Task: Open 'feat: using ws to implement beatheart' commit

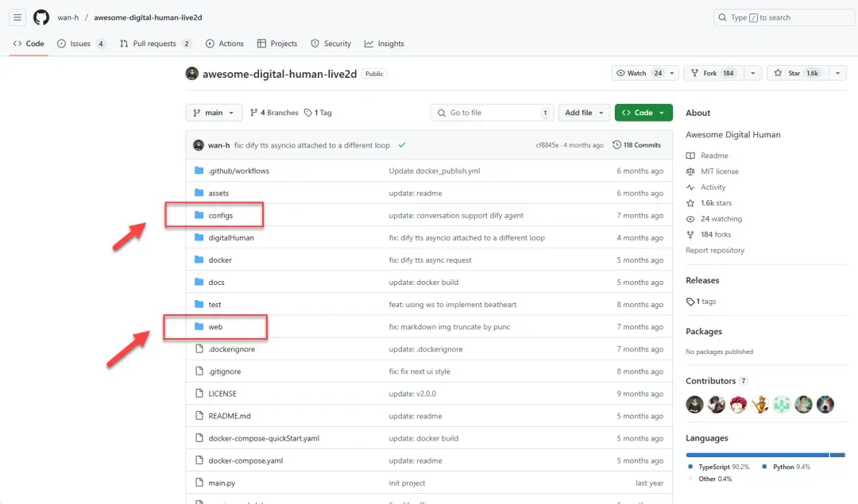Action: [x=453, y=305]
